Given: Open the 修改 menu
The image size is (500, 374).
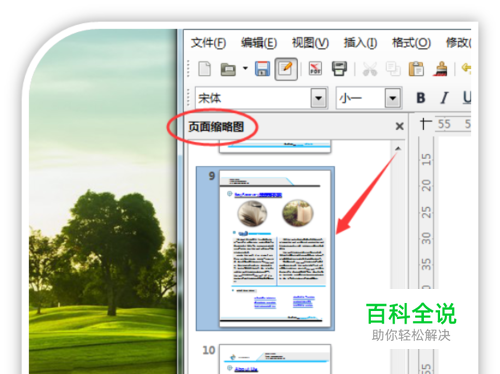Looking at the screenshot, I should pos(458,43).
